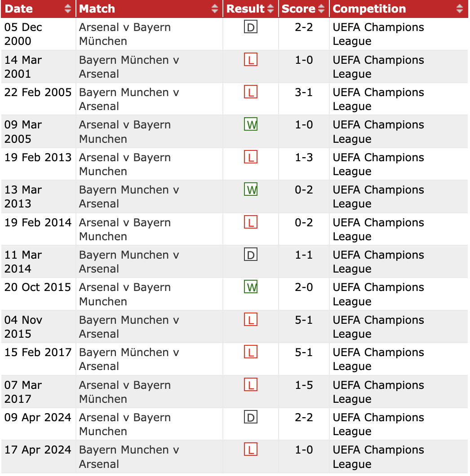Click UEFA Champions League for 04 Nov 2015
This screenshot has width=470, height=476.
378,327
